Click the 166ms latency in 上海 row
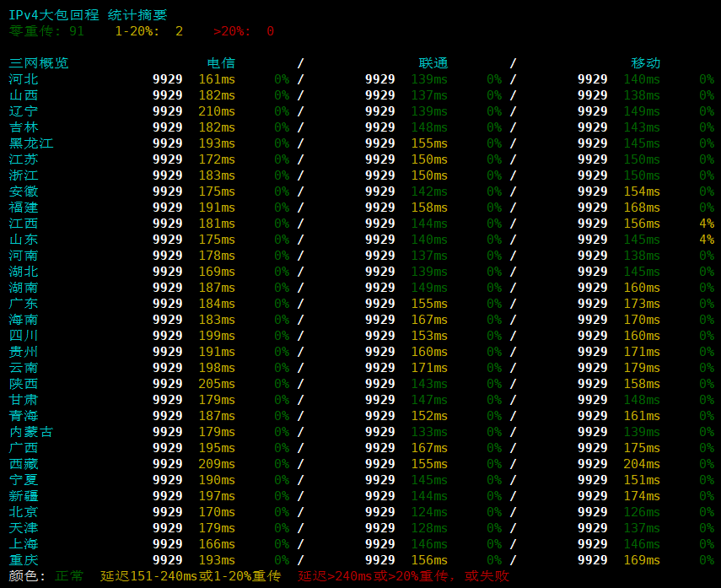 217,544
